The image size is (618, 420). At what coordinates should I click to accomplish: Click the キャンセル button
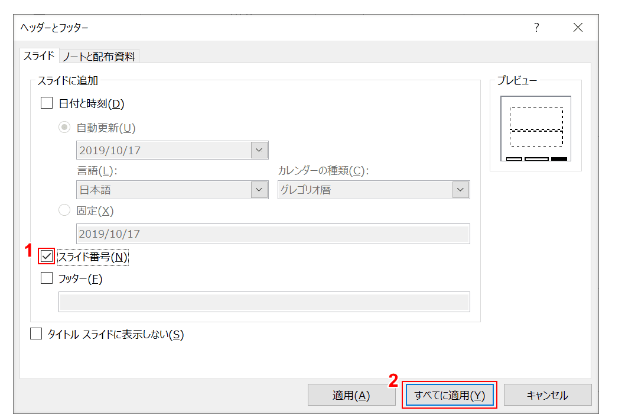click(x=547, y=395)
